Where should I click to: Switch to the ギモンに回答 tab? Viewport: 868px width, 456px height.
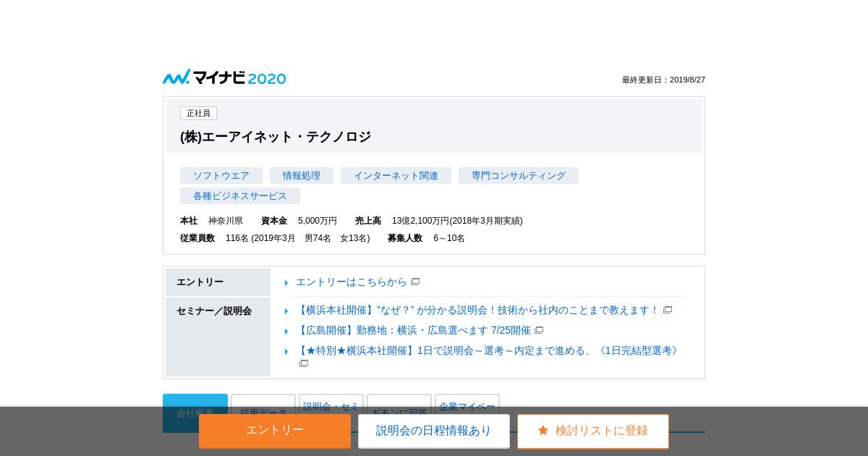click(x=399, y=413)
